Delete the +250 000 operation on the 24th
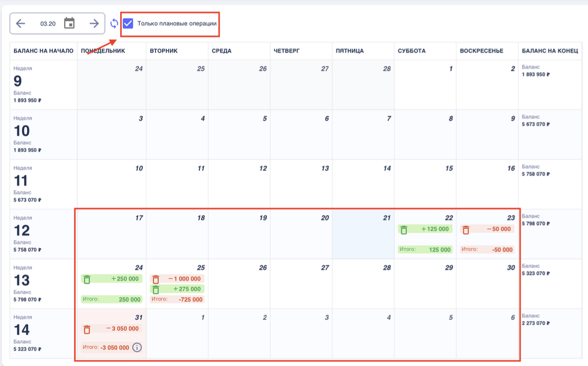Image resolution: width=588 pixels, height=366 pixels. click(87, 279)
